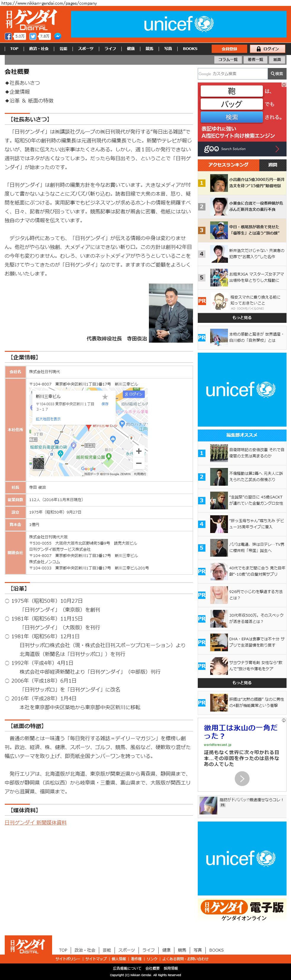Screen dimensions: 291x980
Task: Click the 紙面 button
Action: pyautogui.click(x=277, y=60)
